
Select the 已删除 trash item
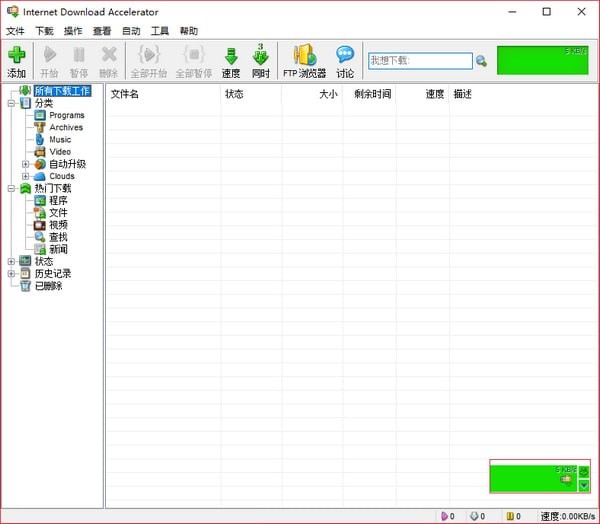[x=47, y=286]
